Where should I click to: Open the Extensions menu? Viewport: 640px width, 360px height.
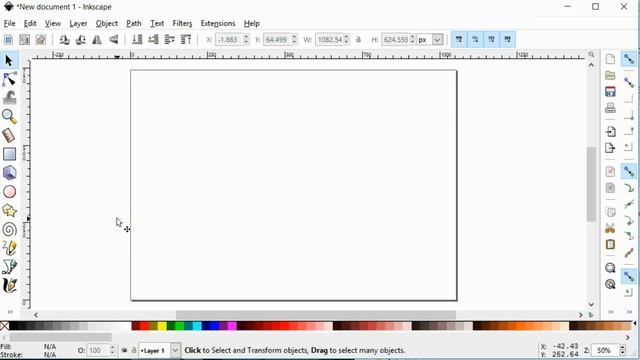click(x=218, y=24)
